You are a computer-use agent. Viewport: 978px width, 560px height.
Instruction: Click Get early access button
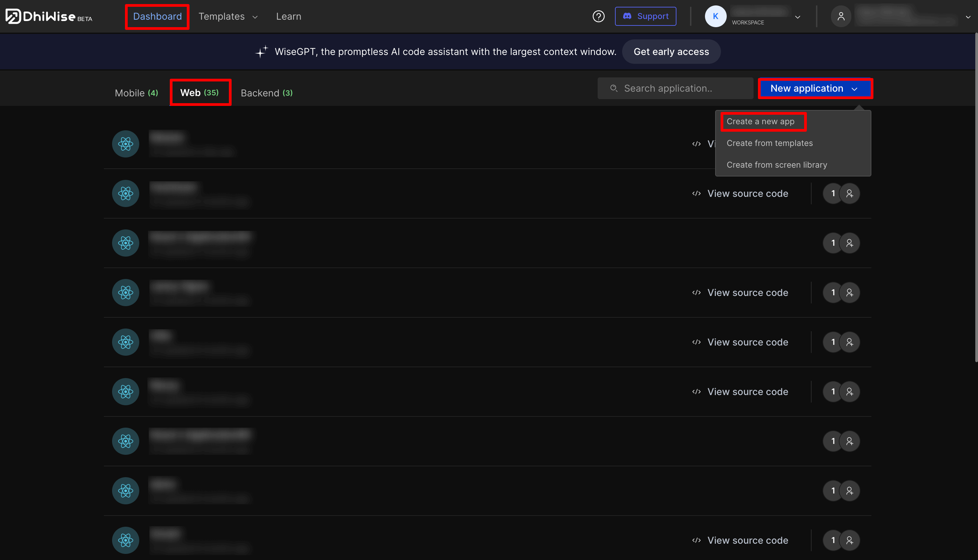point(671,51)
